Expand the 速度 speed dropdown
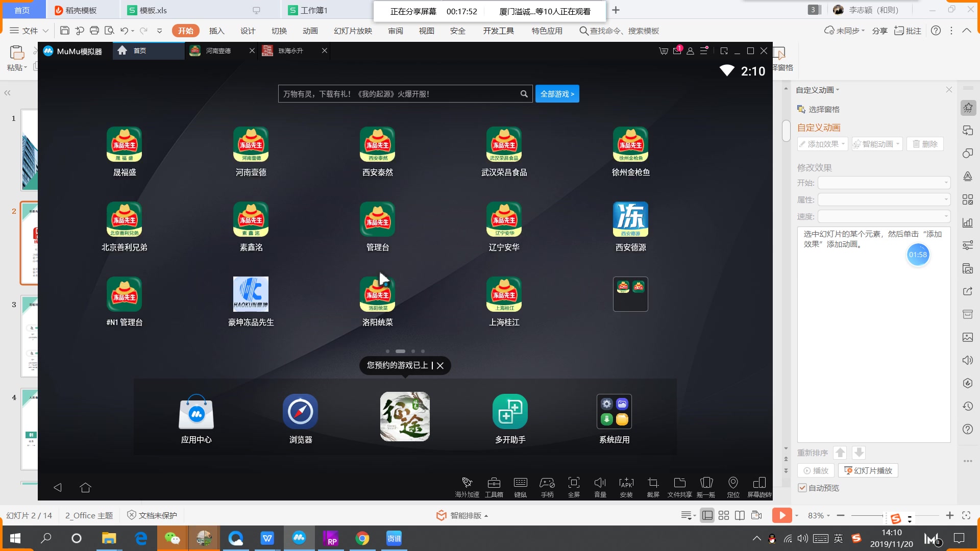This screenshot has height=551, width=980. [x=884, y=216]
